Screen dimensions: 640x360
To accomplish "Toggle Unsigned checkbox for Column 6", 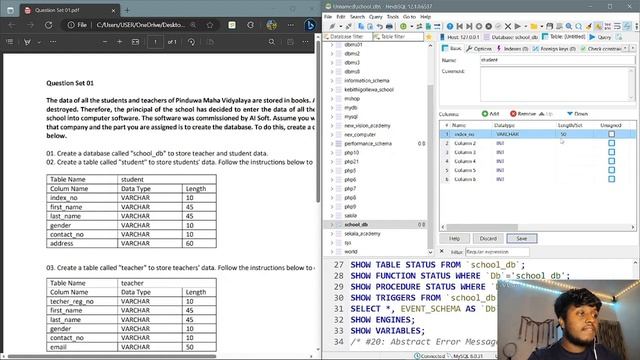I will click(611, 179).
